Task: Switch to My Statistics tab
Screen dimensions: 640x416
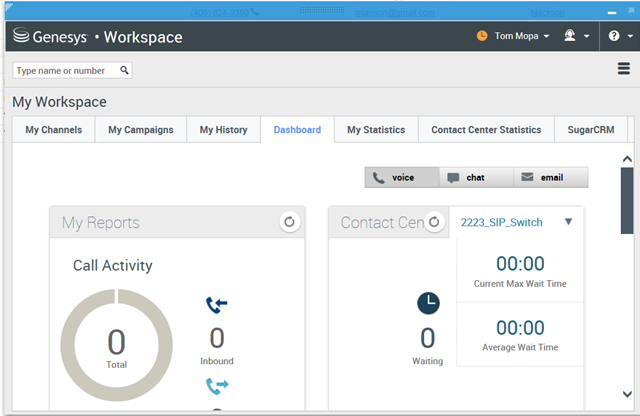Action: click(x=376, y=130)
